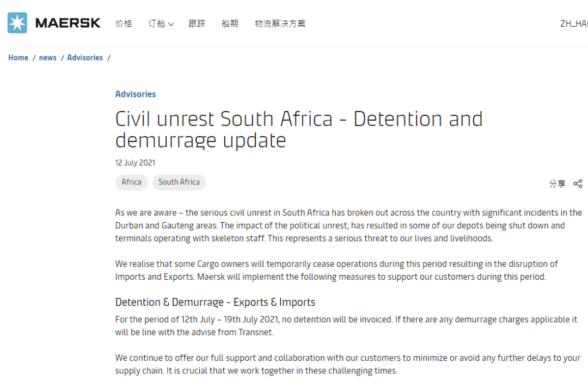Expand the 订舱 dropdown menu
Screen dimensions: 588x387
(x=161, y=23)
